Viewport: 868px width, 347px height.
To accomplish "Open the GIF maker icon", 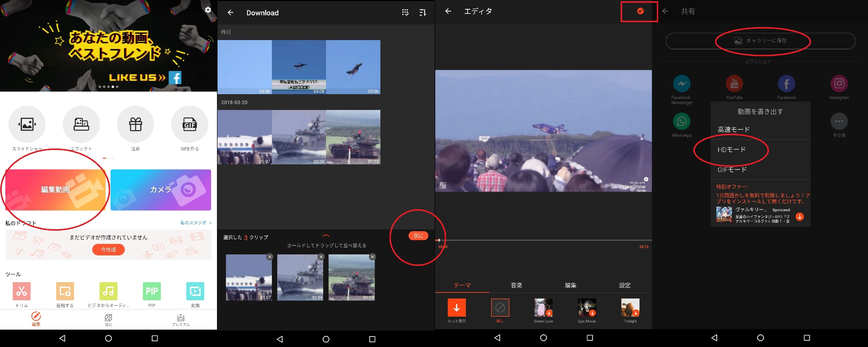I will point(189,124).
